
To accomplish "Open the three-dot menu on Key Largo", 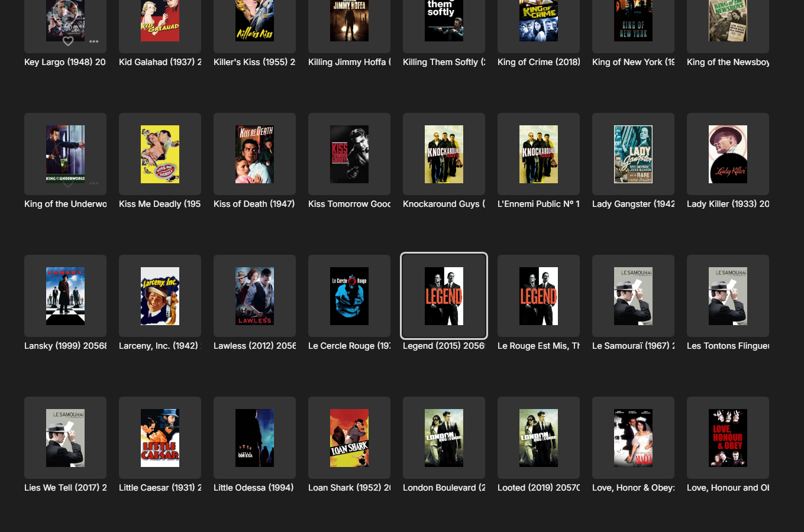I will pyautogui.click(x=94, y=41).
